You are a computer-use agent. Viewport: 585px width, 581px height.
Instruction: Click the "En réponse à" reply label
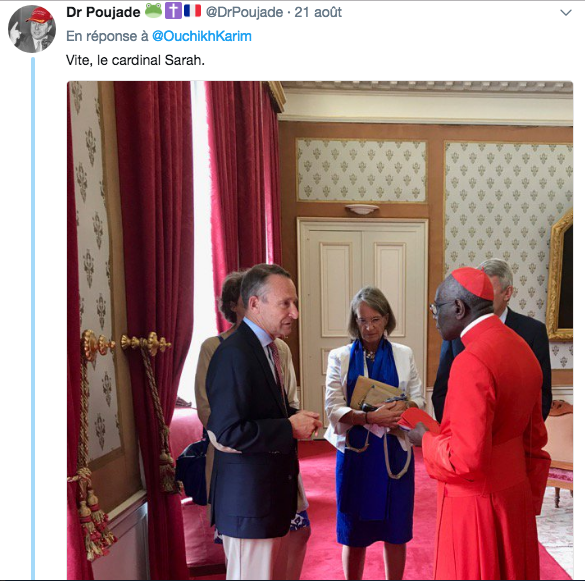tap(107, 36)
